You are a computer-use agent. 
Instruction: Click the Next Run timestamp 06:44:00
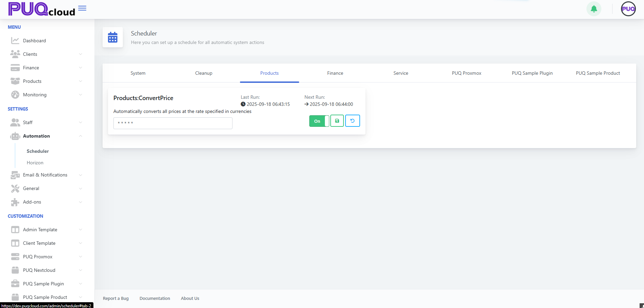[x=331, y=104]
